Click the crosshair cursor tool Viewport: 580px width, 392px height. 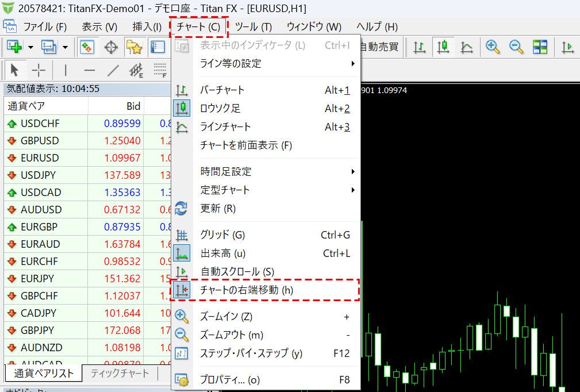coord(39,71)
